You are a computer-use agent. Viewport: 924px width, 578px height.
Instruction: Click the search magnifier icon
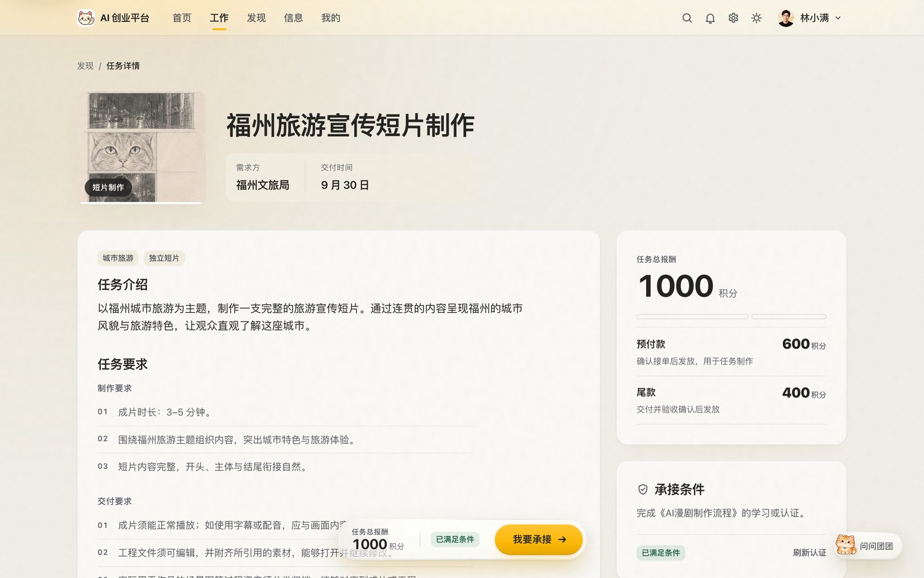click(687, 18)
